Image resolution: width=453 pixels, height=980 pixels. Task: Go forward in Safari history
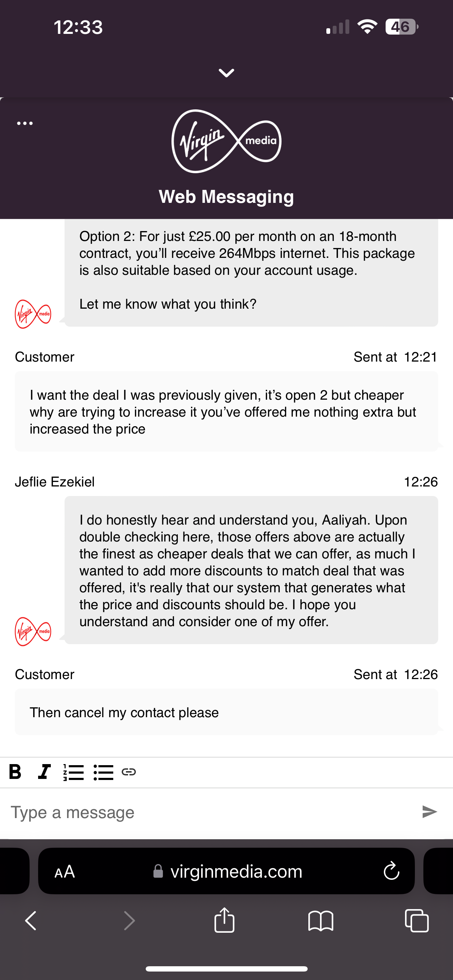click(x=129, y=921)
